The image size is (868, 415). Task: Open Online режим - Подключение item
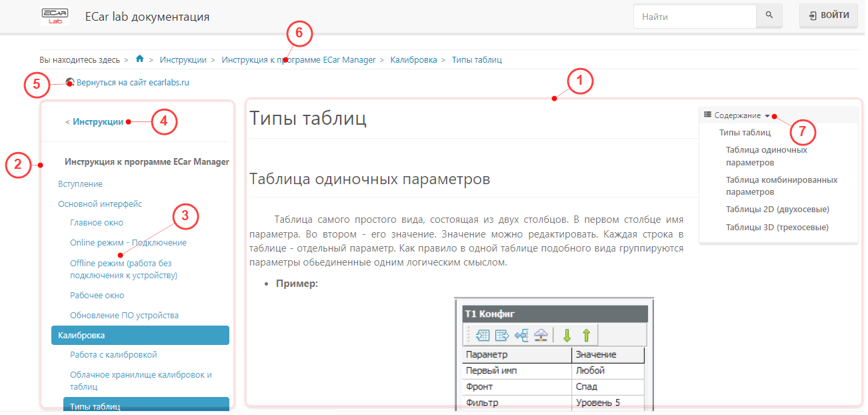coord(128,243)
